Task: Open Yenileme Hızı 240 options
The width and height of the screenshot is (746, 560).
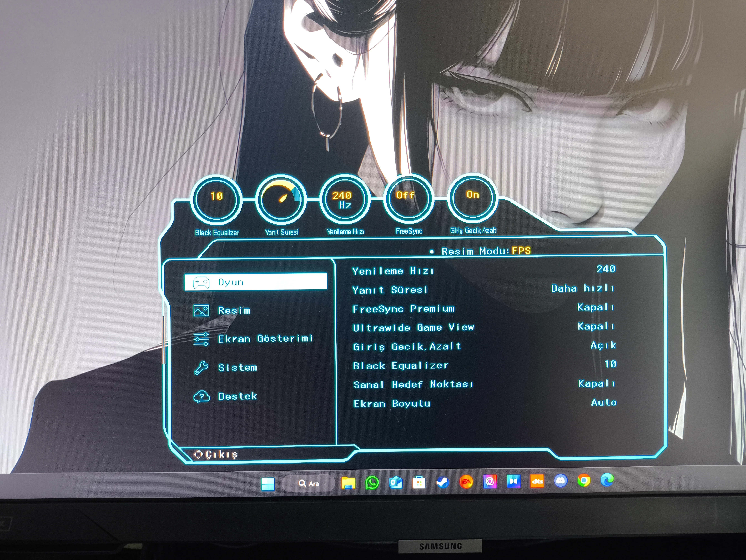Action: click(x=606, y=269)
